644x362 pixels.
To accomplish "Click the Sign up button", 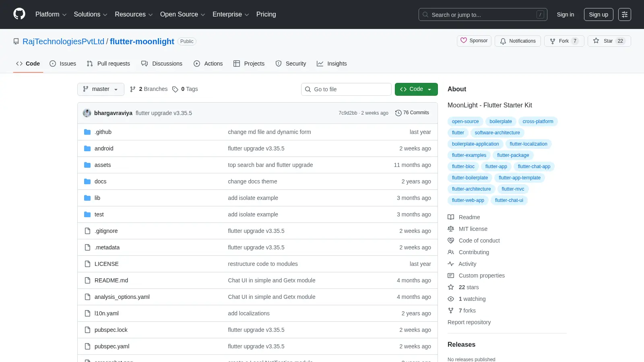I will coord(599,14).
